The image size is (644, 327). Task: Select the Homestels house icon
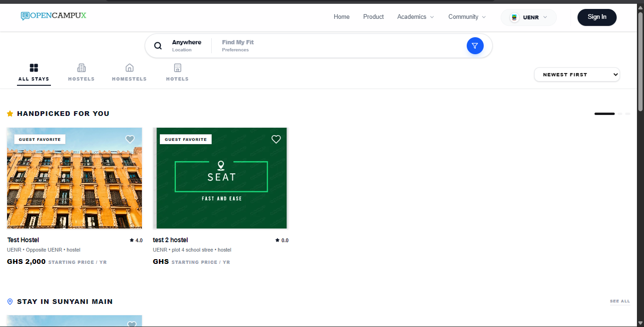click(129, 68)
